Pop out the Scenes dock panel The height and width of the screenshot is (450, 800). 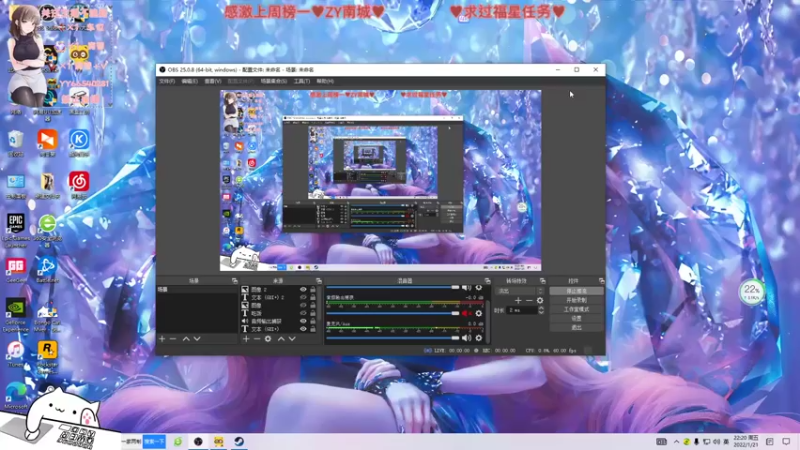[x=235, y=281]
